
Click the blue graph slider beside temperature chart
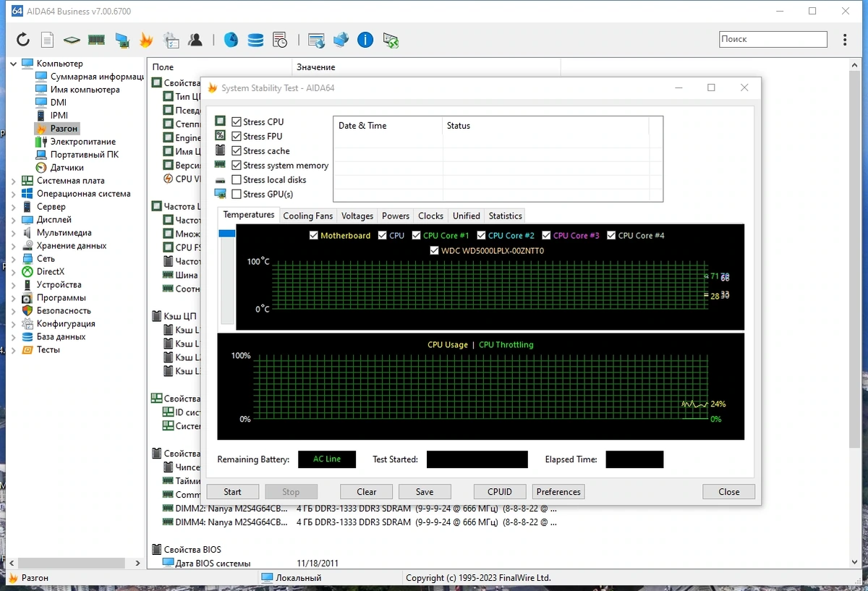227,234
